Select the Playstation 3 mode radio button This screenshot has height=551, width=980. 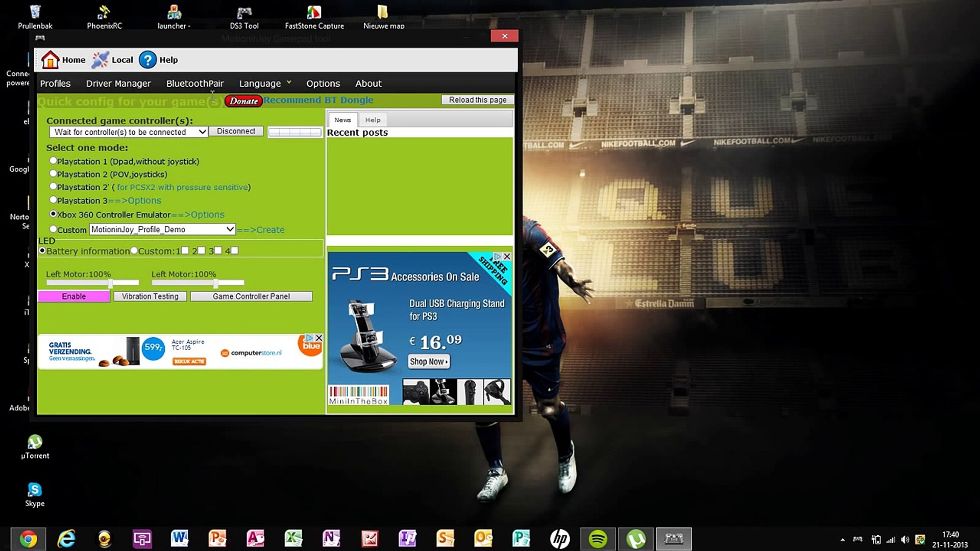[x=53, y=200]
